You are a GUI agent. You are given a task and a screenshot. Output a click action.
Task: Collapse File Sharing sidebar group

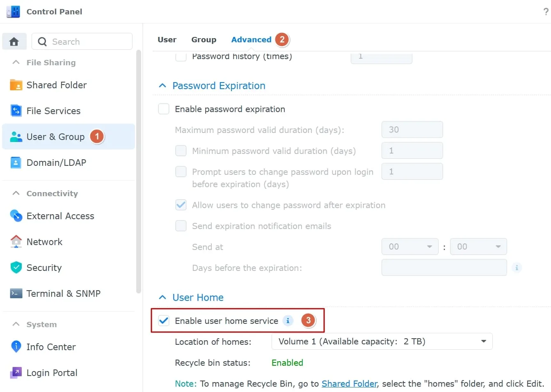coord(16,62)
